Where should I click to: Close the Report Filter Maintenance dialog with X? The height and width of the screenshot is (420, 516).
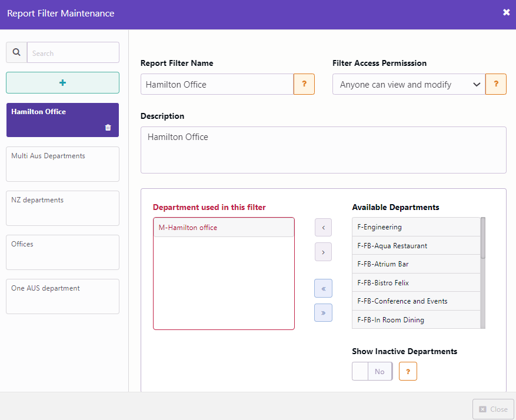(506, 12)
